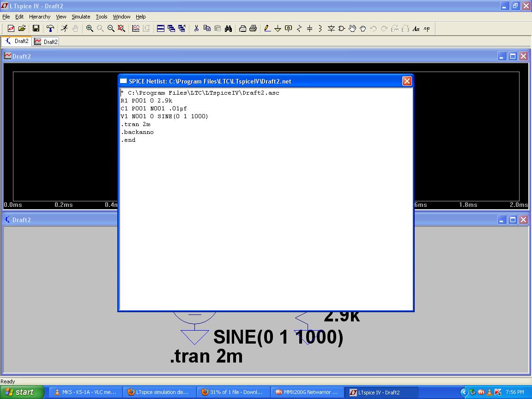The image size is (532, 399).
Task: Open the Help menu
Action: [141, 17]
